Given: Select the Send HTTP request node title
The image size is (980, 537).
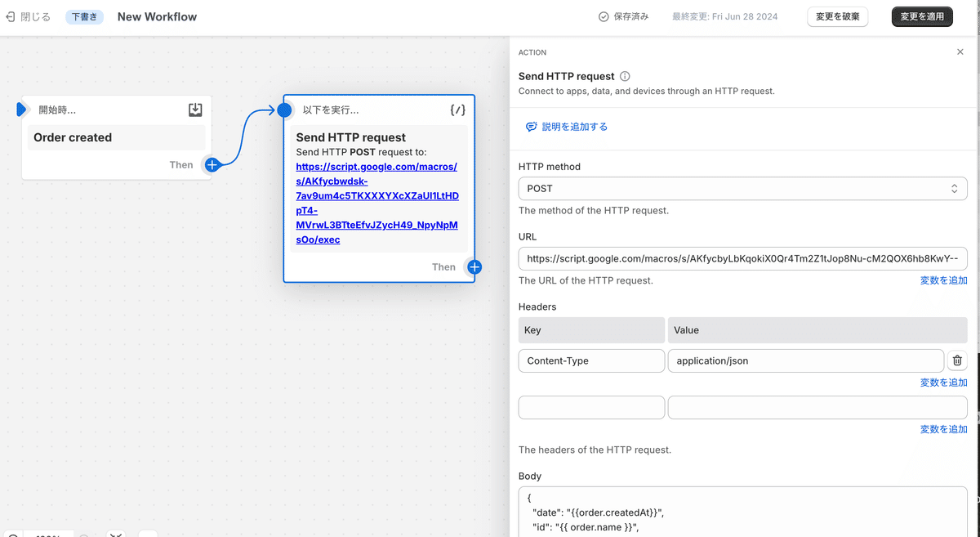Looking at the screenshot, I should coord(351,137).
